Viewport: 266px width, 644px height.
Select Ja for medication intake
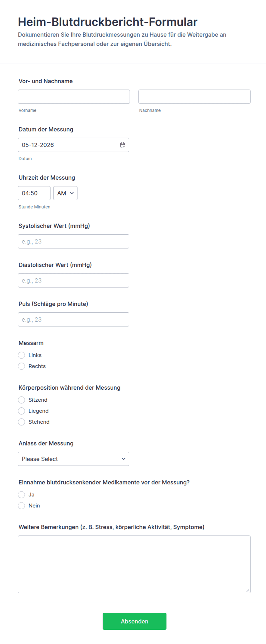pos(21,495)
